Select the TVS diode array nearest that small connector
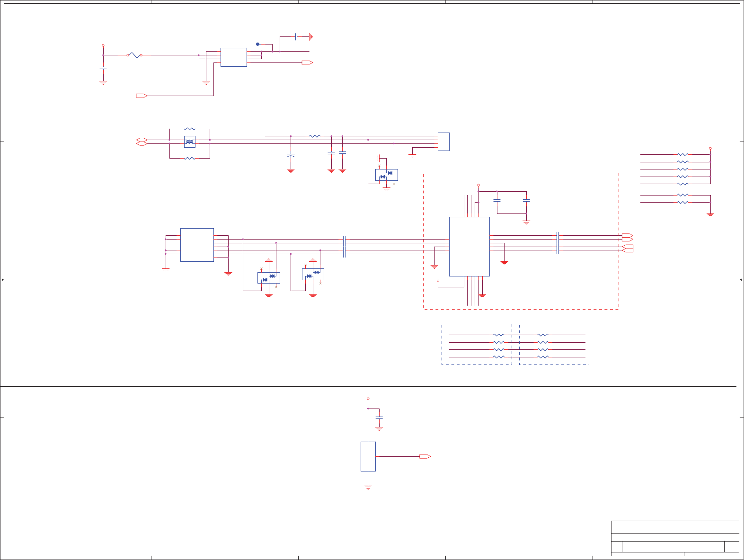The width and height of the screenshot is (744, 560). 387,175
